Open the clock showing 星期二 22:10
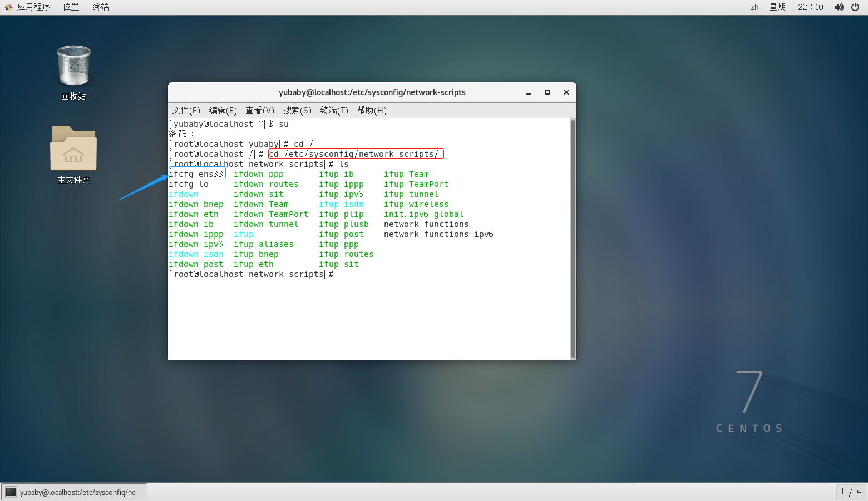The image size is (868, 501). 796,7
